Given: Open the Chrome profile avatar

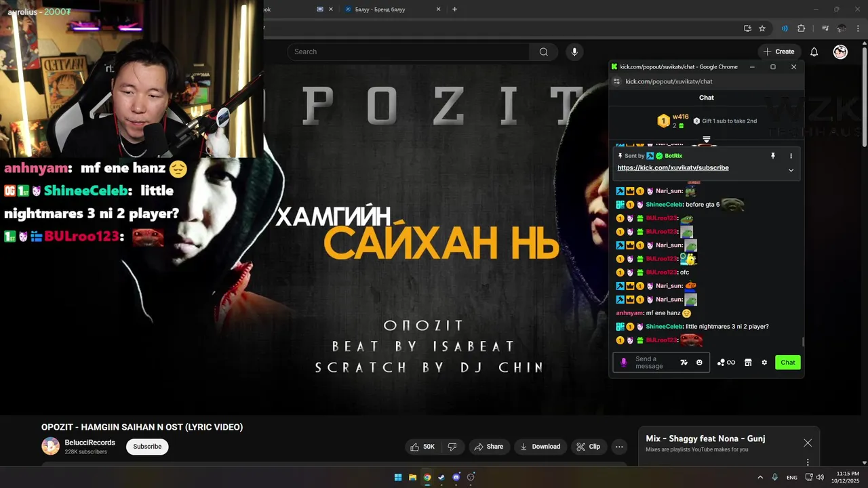Looking at the screenshot, I should tap(842, 28).
